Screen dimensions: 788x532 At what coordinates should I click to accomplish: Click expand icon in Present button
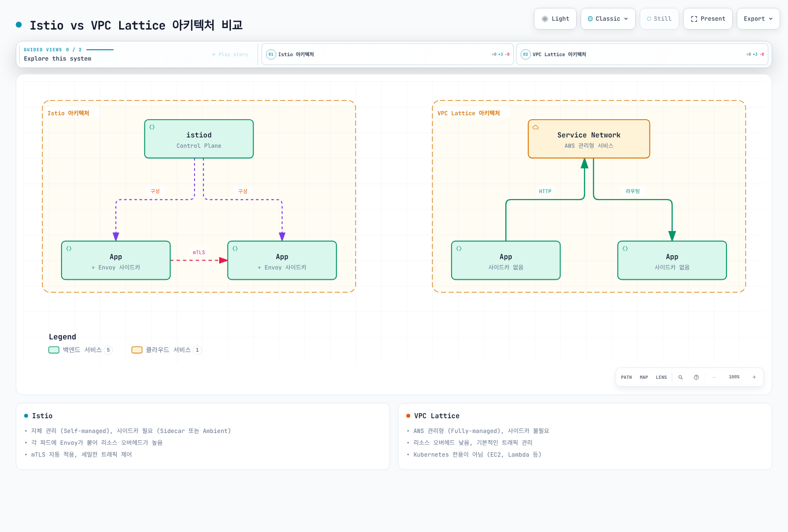(x=694, y=19)
